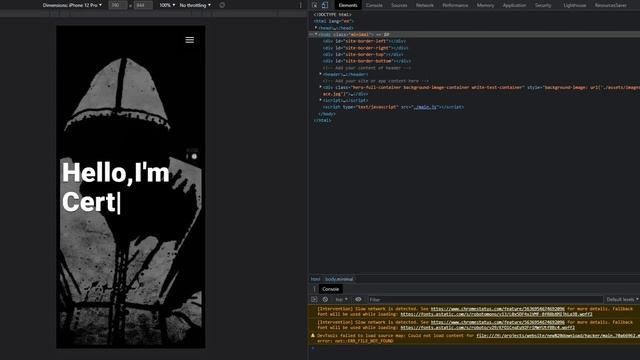
Task: Open the roboto woff2 font link
Action: click(487, 327)
